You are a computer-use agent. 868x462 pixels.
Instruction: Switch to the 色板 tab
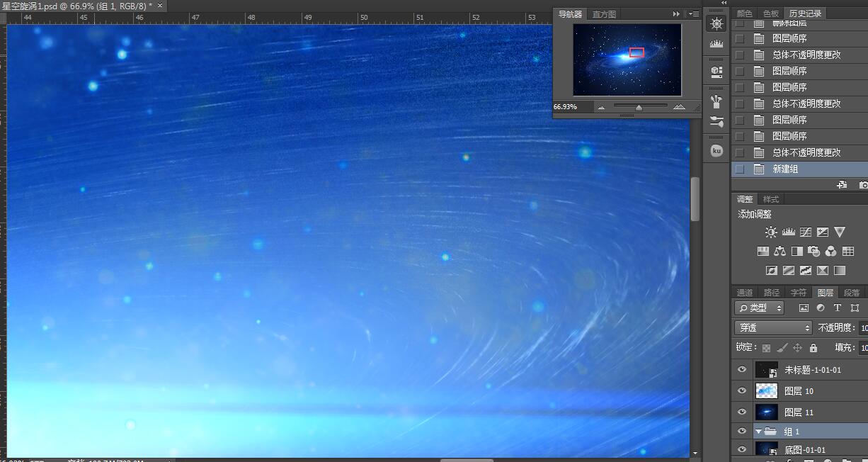coord(771,13)
